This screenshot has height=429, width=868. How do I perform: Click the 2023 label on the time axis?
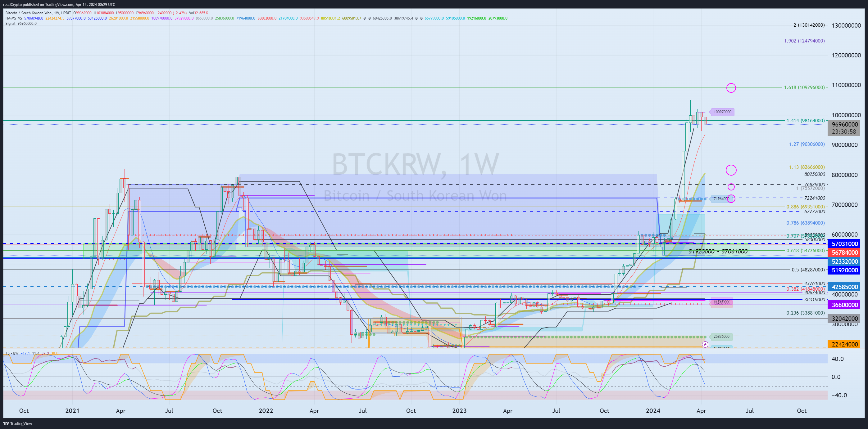(459, 410)
